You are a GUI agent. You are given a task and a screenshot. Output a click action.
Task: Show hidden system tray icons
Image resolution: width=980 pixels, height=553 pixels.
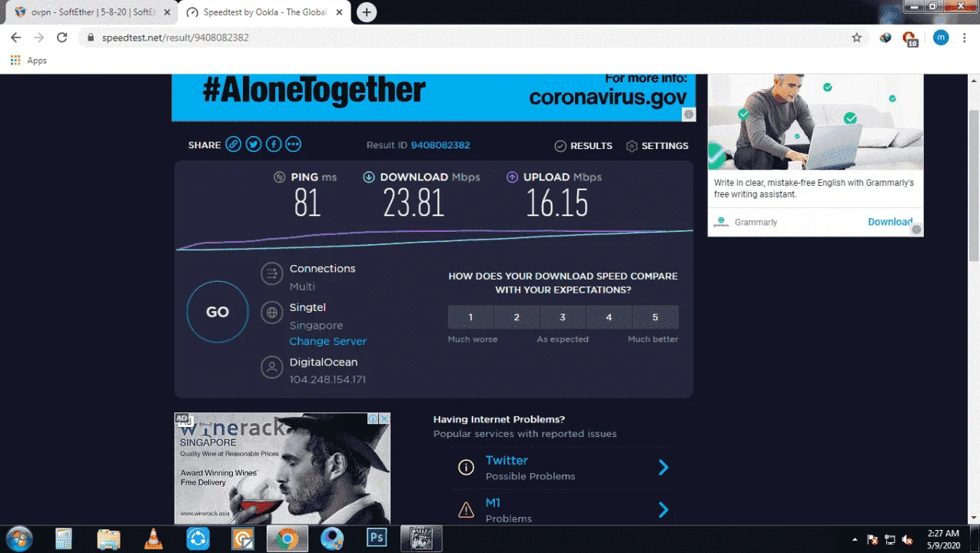pyautogui.click(x=855, y=539)
